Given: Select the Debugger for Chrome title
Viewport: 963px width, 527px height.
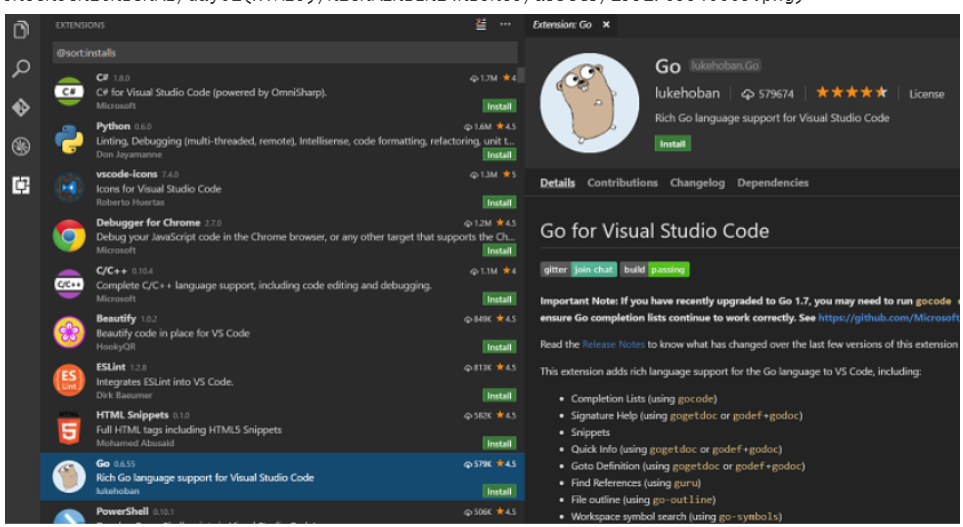Looking at the screenshot, I should [148, 222].
